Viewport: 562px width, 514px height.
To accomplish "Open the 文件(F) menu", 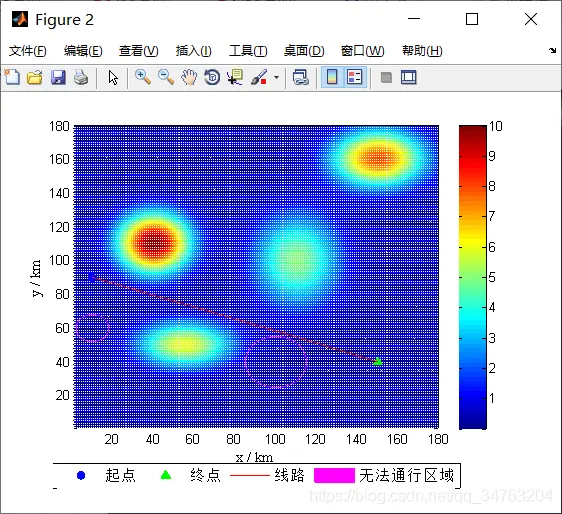I will [x=28, y=51].
